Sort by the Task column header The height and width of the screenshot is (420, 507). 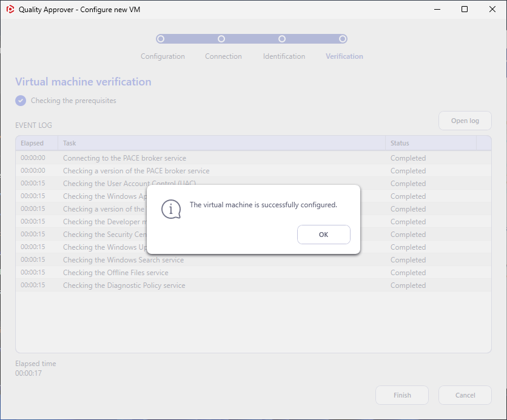coord(221,143)
